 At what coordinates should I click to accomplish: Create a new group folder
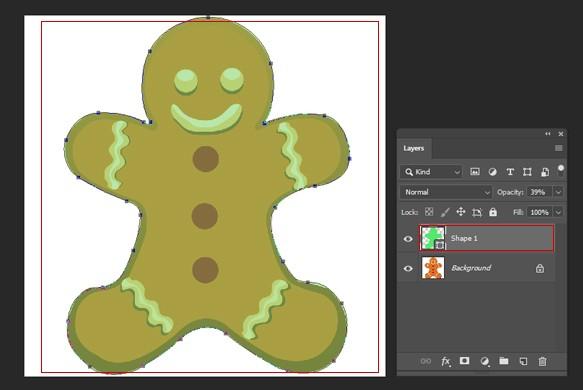(x=504, y=361)
